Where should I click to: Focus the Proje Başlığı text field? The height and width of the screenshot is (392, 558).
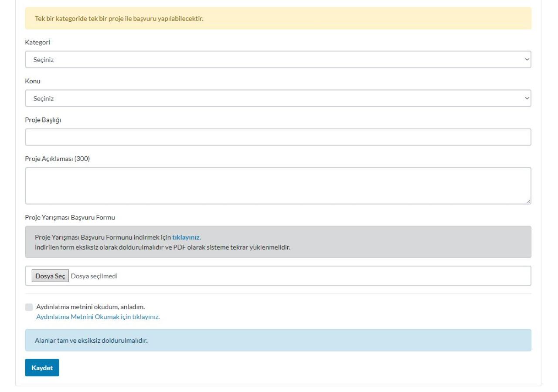coord(278,137)
